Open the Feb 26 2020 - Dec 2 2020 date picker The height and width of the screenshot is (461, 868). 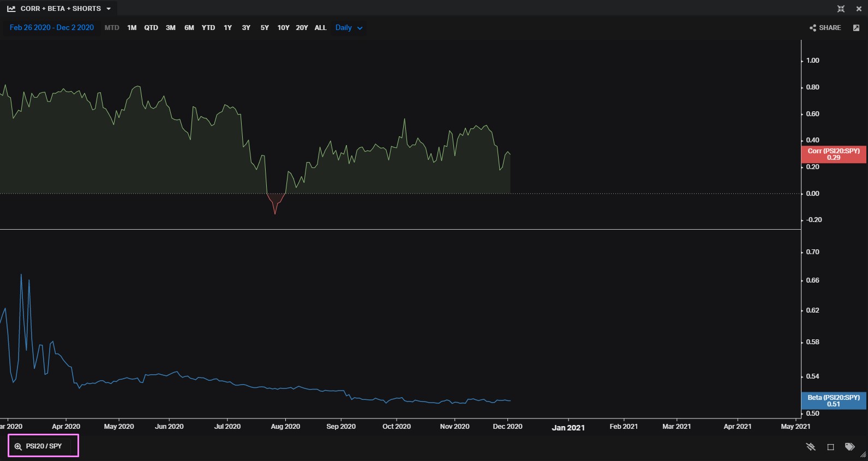[x=52, y=28]
